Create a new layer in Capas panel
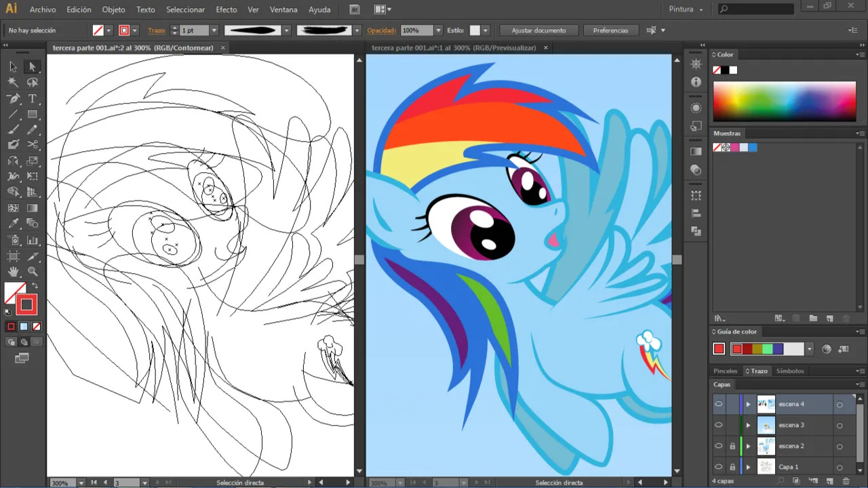Screen dimensions: 868x488 829,481
